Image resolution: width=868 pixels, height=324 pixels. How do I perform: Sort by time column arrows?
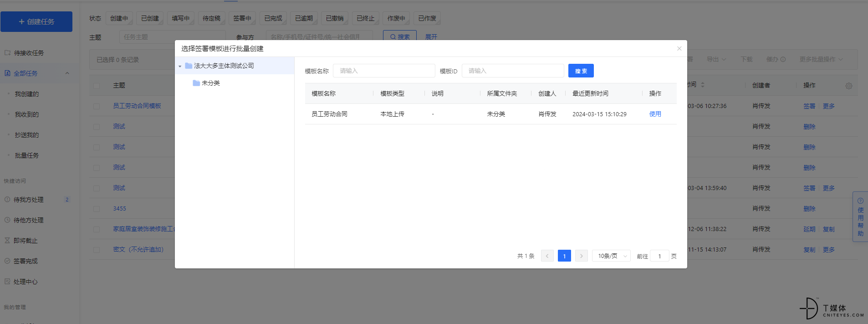pos(703,85)
